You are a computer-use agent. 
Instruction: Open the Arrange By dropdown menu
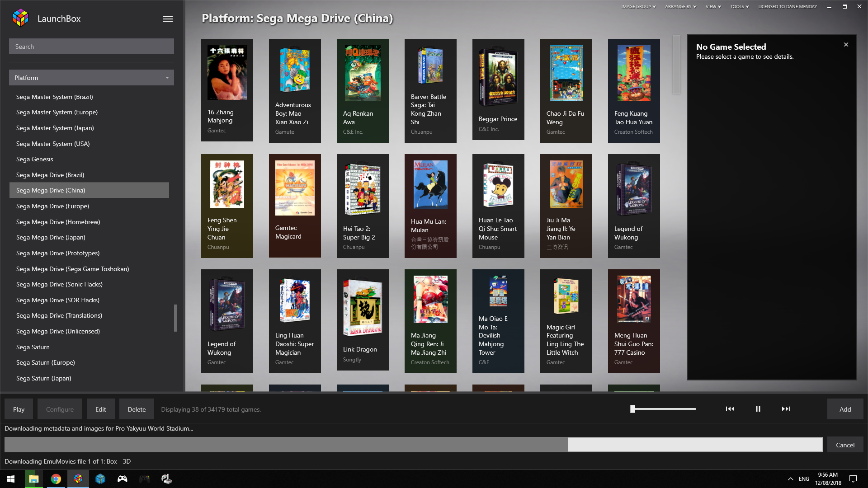pyautogui.click(x=680, y=7)
